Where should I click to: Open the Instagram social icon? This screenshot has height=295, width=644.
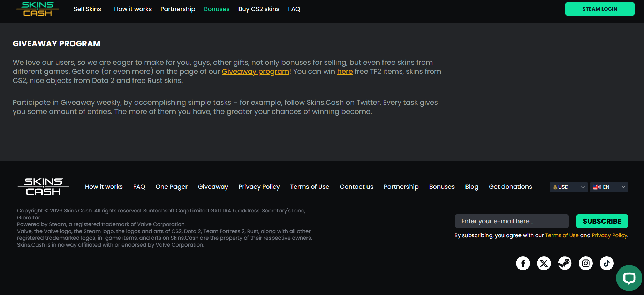[x=586, y=263]
